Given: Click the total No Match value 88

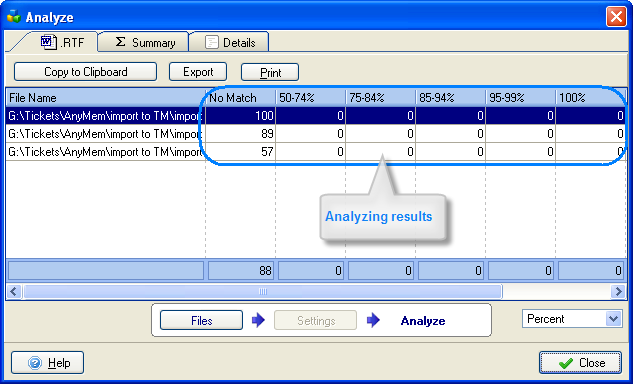Looking at the screenshot, I should point(241,271).
